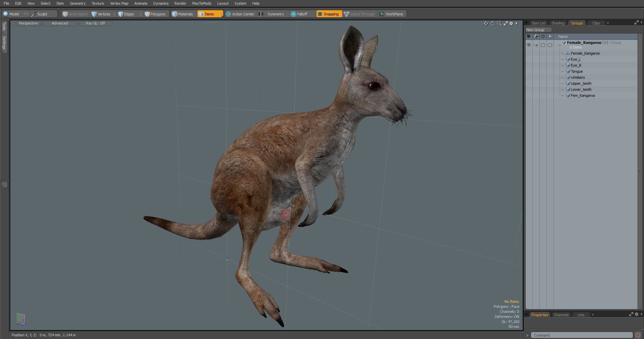Toggle render visibility of Female_Kangaroo group
This screenshot has width=644, height=339.
(536, 45)
